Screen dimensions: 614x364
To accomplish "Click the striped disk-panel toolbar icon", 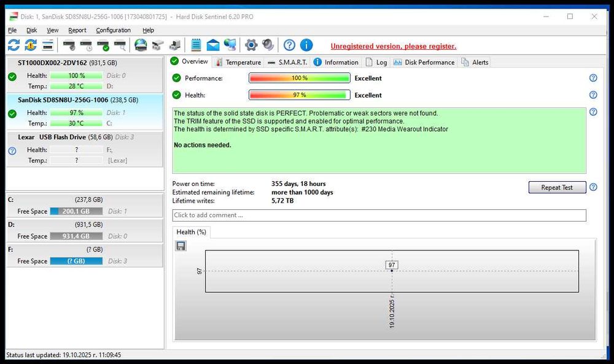I will (x=48, y=45).
